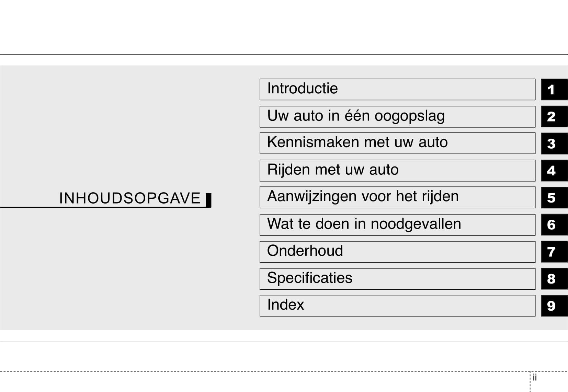
Task: Click the page number ii
Action: coord(535,378)
